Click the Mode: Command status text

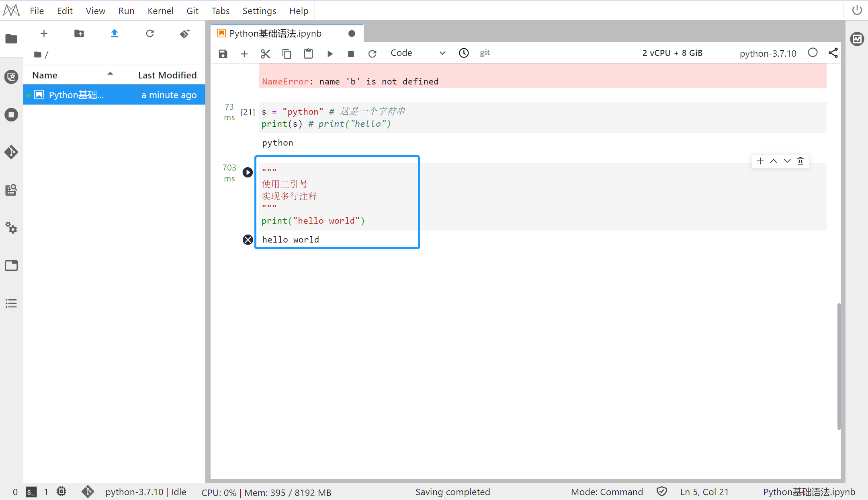[607, 492]
